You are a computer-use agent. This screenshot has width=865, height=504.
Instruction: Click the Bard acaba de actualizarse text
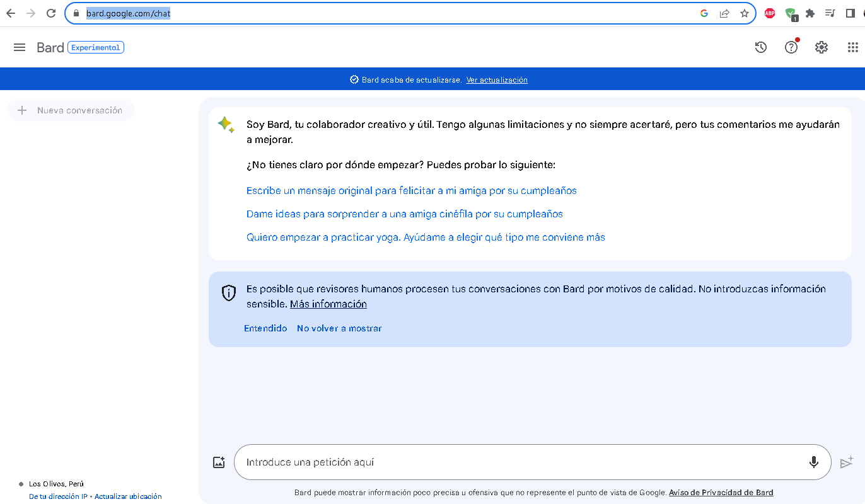pos(412,80)
